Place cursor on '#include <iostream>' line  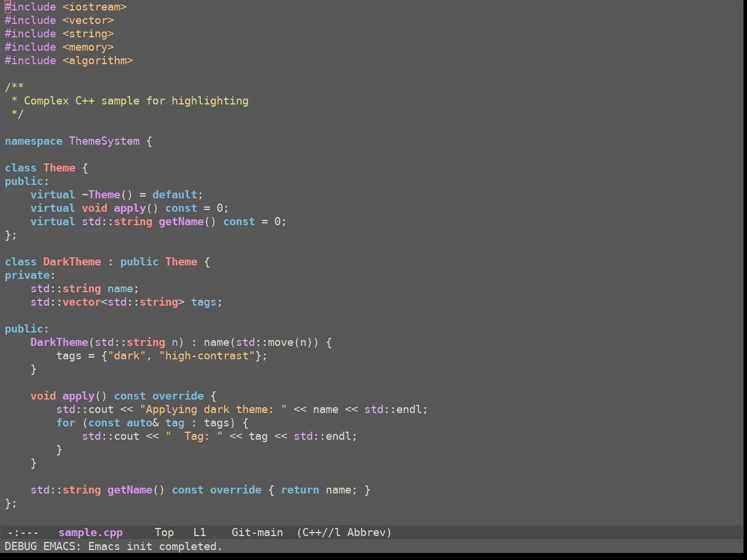[66, 7]
